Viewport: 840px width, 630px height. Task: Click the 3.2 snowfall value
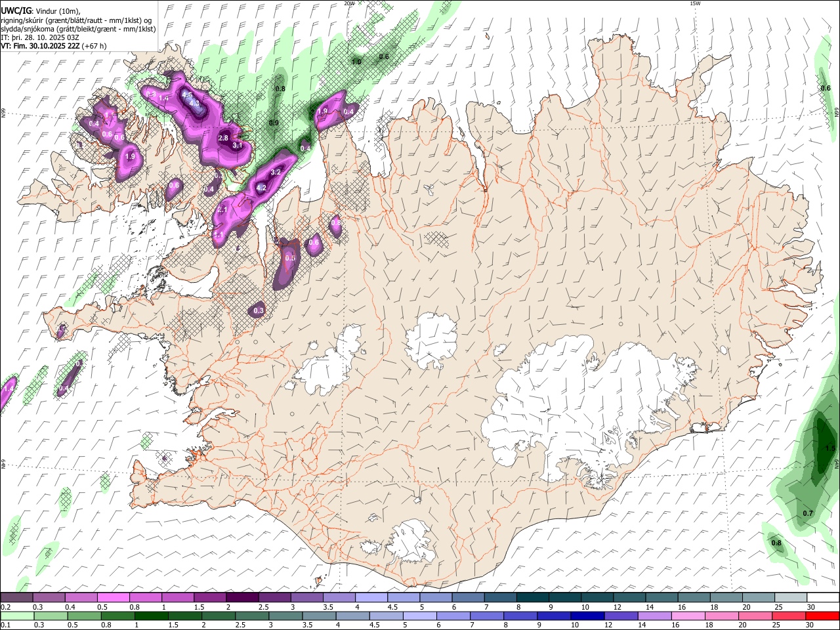(x=276, y=172)
